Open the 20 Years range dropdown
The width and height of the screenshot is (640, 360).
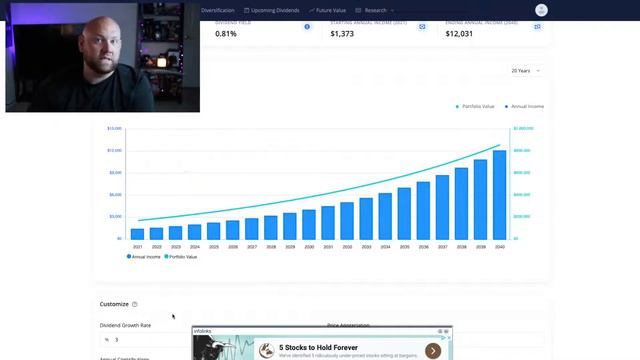[526, 71]
